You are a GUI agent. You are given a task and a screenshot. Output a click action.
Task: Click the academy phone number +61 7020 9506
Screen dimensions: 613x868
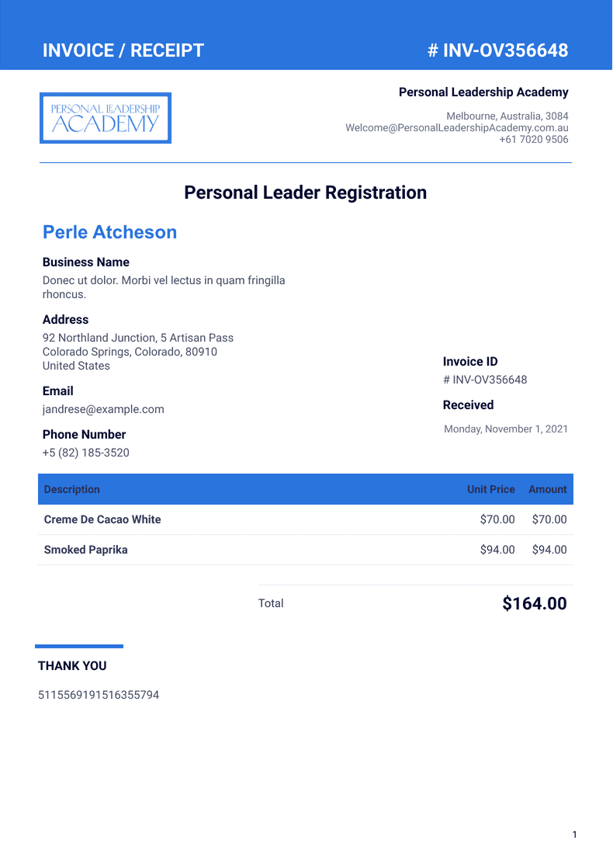[533, 140]
